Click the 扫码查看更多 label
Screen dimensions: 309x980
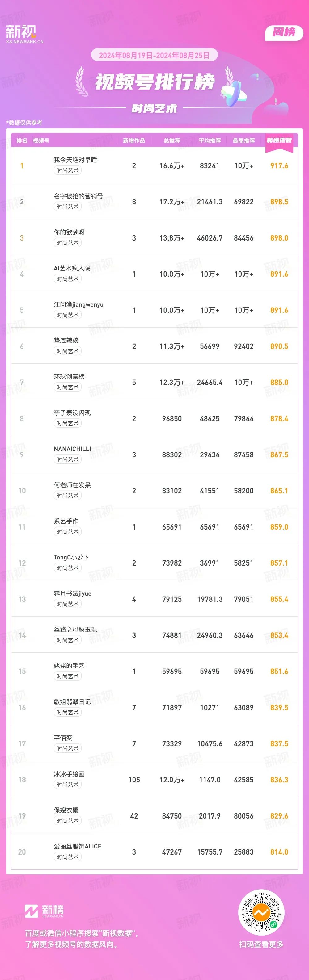click(261, 944)
